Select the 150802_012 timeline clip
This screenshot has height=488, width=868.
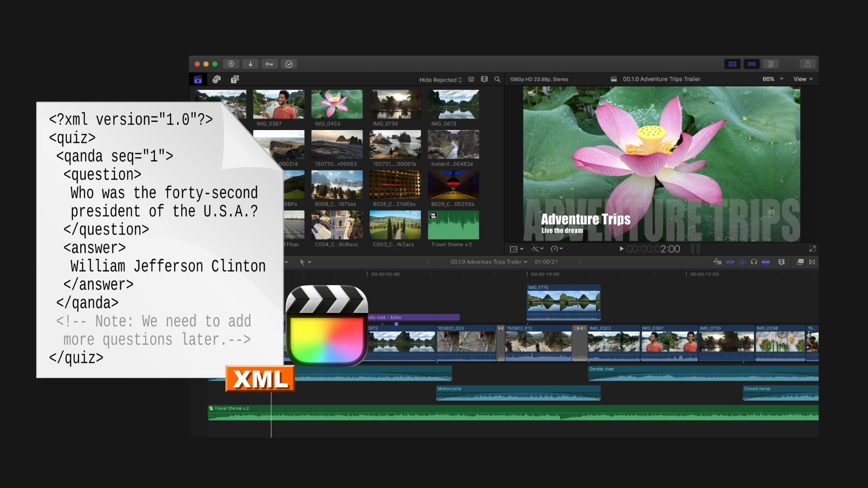(538, 343)
